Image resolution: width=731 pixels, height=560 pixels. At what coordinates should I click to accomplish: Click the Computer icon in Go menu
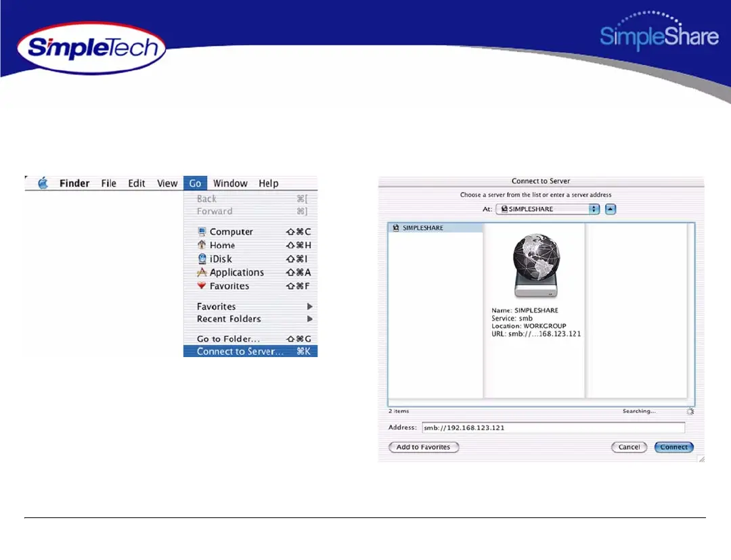click(x=202, y=231)
